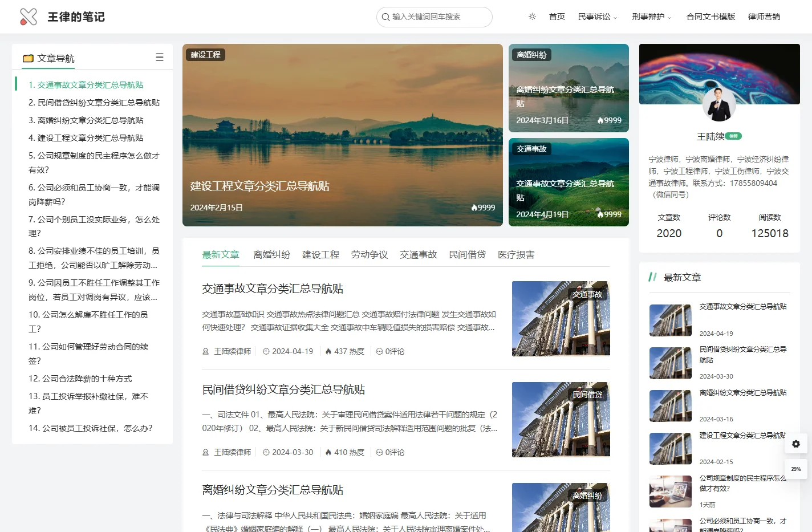The image size is (812, 532).
Task: Open sidebar post 交通事故文章分类汇总导航贴 dated 2024-04-19
Action: click(743, 307)
